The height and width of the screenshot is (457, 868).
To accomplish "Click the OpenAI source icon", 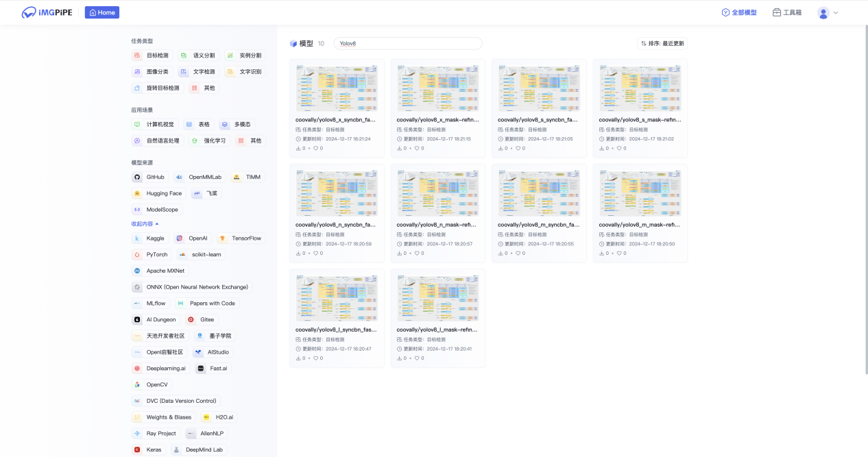I will (180, 238).
